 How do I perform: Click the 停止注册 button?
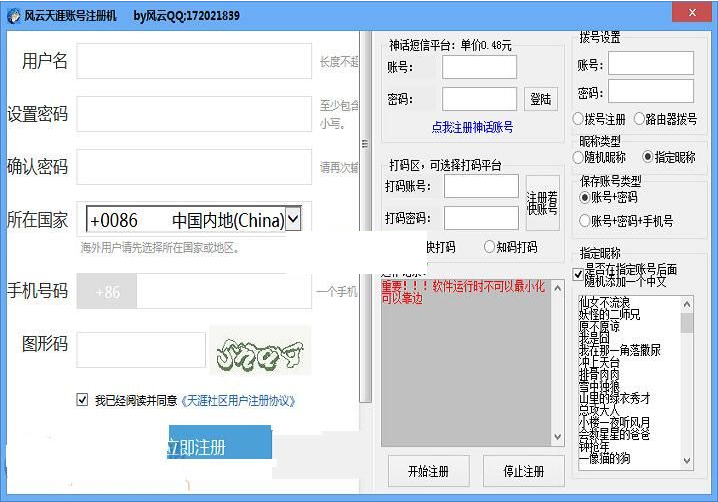coord(523,471)
